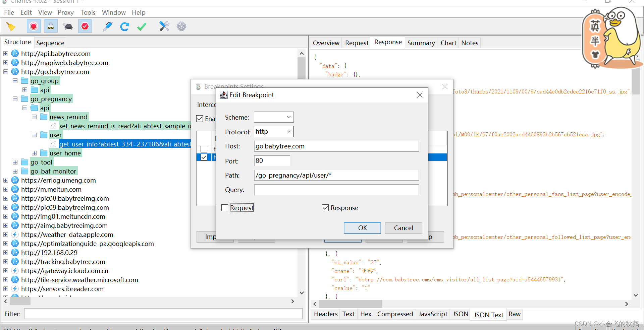Click the news_remind folder icon
The width and height of the screenshot is (644, 330).
pyautogui.click(x=44, y=117)
